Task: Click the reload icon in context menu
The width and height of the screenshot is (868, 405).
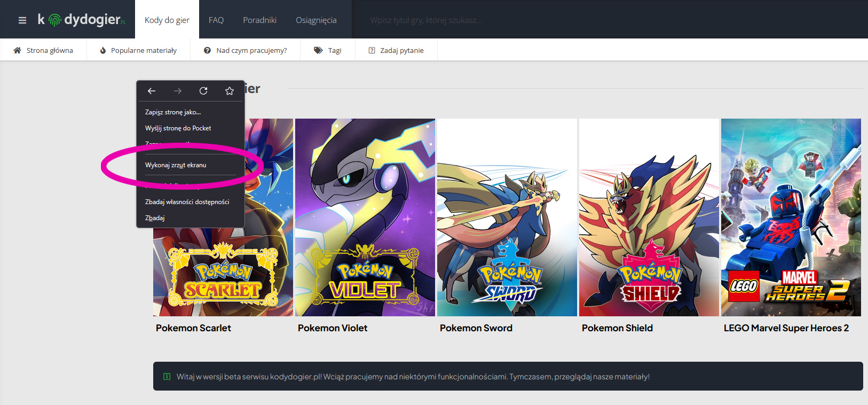Action: tap(203, 91)
